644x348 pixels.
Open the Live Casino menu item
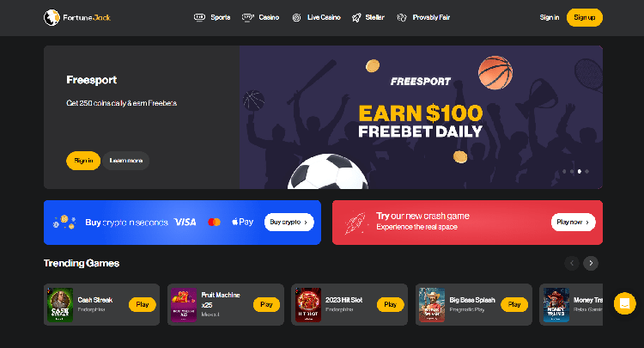pos(316,17)
